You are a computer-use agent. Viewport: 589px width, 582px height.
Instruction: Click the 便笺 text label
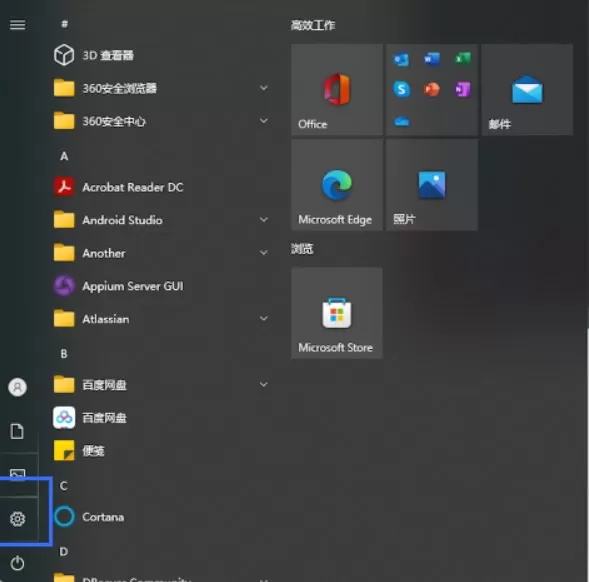click(93, 450)
